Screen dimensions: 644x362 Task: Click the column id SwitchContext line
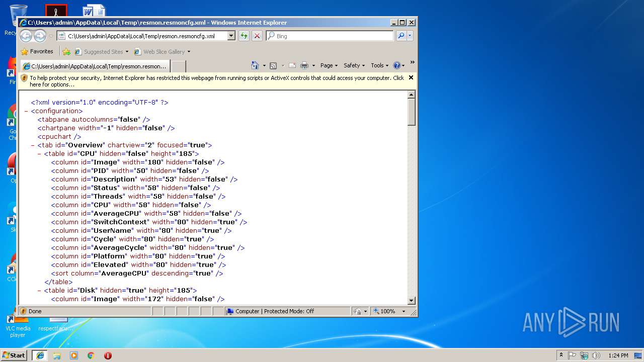pos(149,222)
